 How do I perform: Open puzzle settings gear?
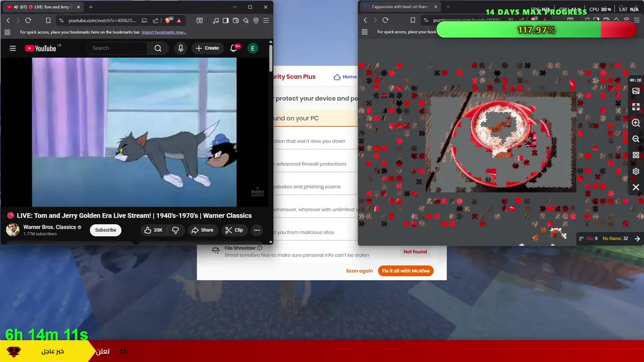pyautogui.click(x=636, y=171)
